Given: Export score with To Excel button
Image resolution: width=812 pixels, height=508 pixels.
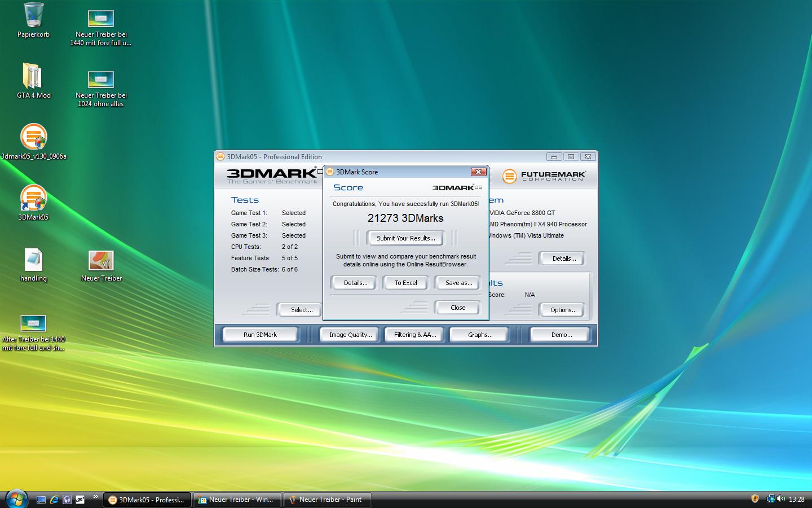Looking at the screenshot, I should [405, 283].
